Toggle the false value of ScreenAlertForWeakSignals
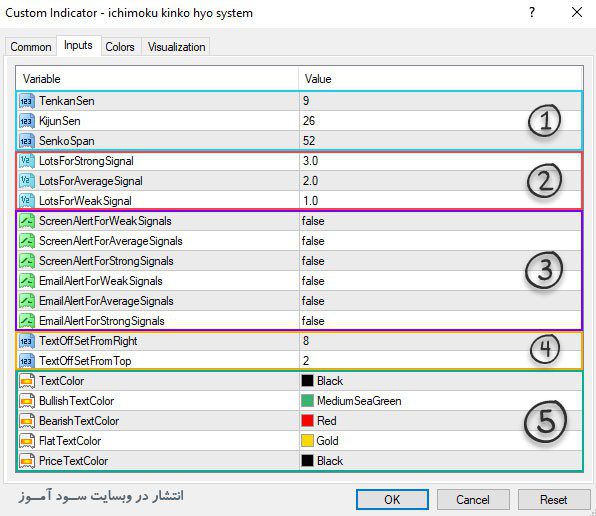Image resolution: width=596 pixels, height=516 pixels. [313, 221]
